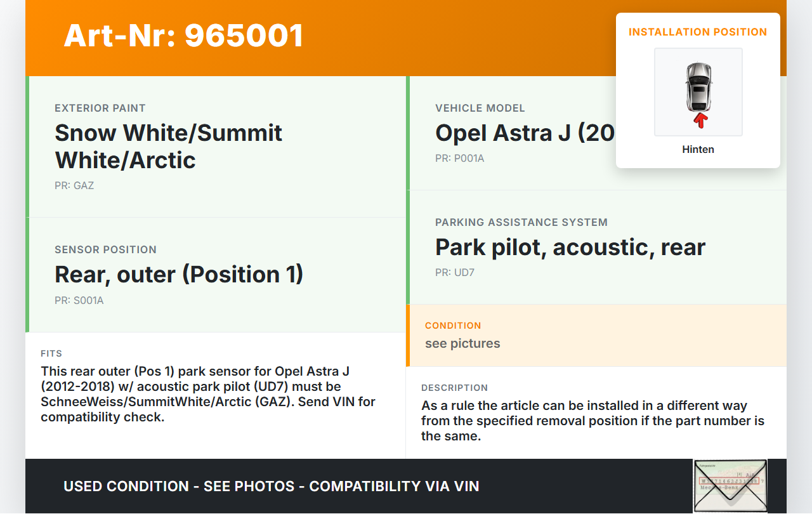Click the Opel Astra J model name

(x=525, y=133)
